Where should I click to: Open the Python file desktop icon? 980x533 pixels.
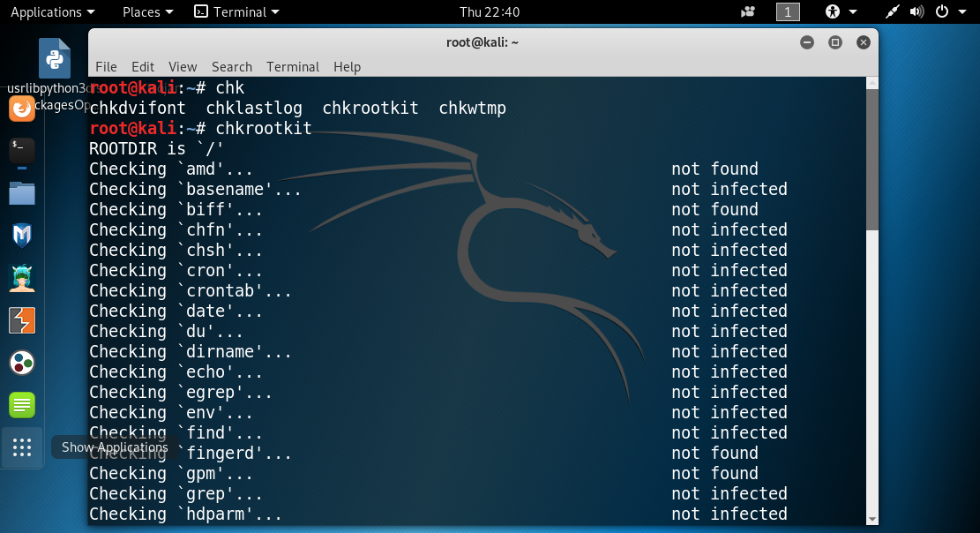tap(55, 58)
